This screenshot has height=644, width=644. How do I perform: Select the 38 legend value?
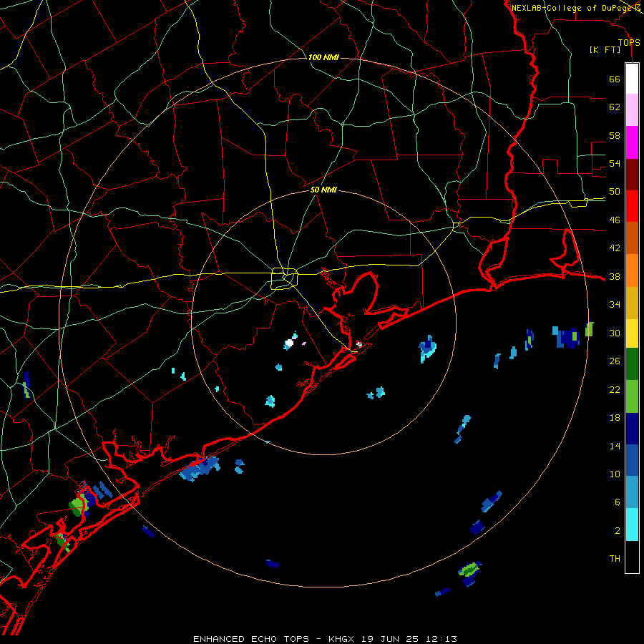tap(615, 276)
